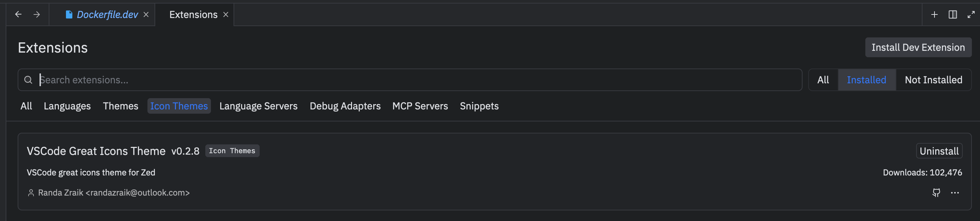
Task: Split the editor pane
Action: click(952, 14)
